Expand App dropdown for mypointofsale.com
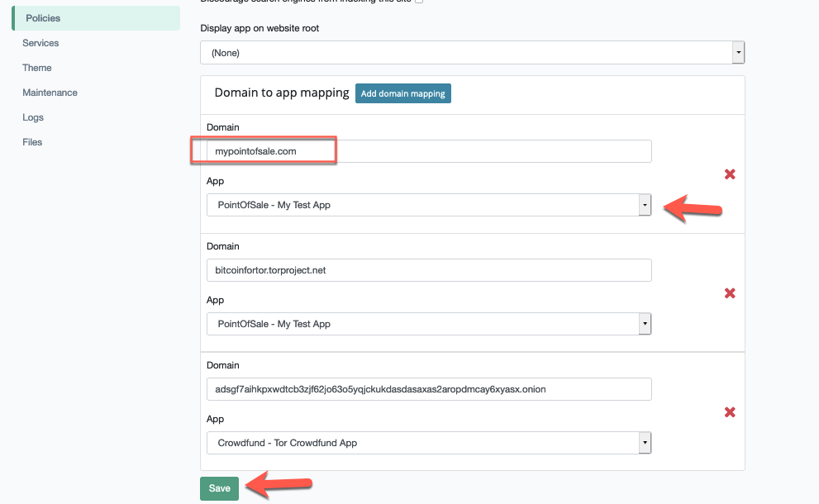This screenshot has height=504, width=819. point(429,205)
